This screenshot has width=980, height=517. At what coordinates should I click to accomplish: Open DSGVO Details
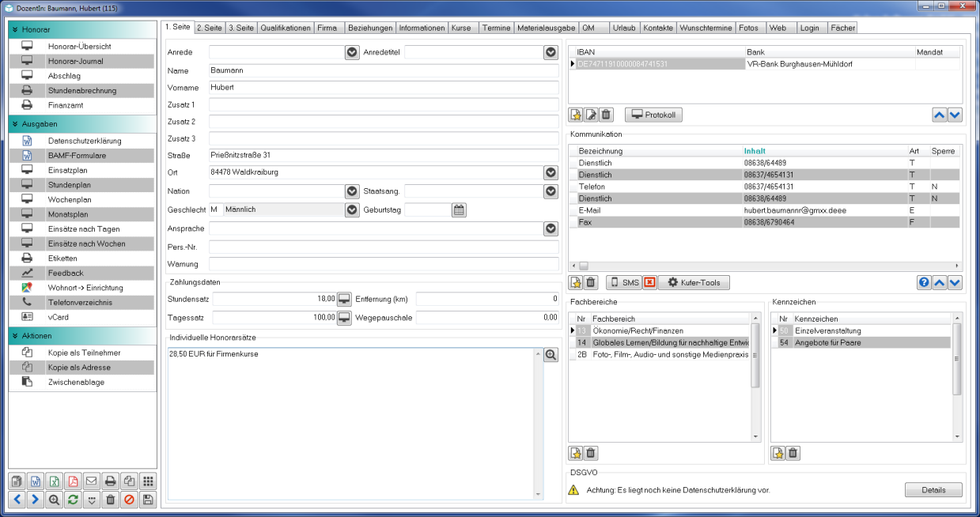(933, 490)
